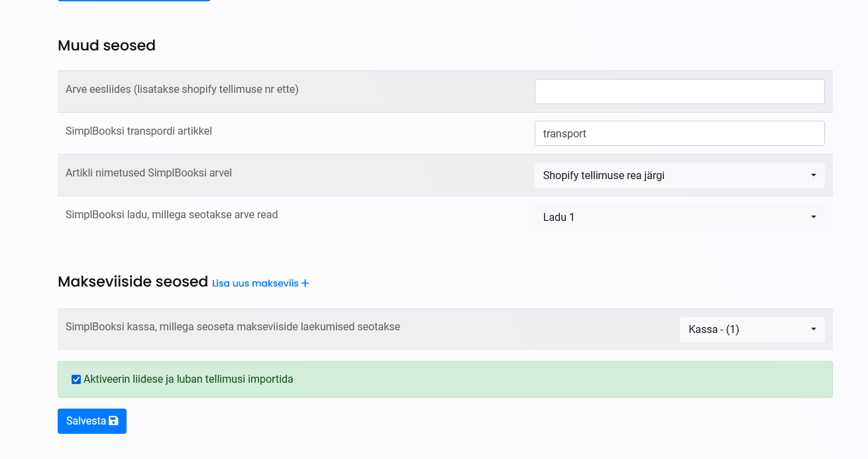Click the 'SimplBooksi kassa' row label text
Viewport: 868px width, 459px height.
(233, 326)
